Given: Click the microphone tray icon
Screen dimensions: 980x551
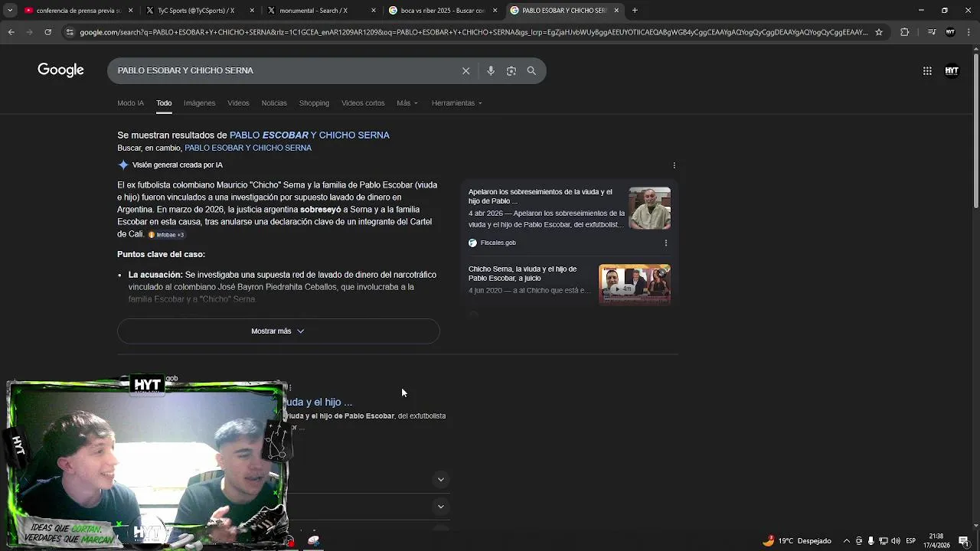Looking at the screenshot, I should [871, 541].
